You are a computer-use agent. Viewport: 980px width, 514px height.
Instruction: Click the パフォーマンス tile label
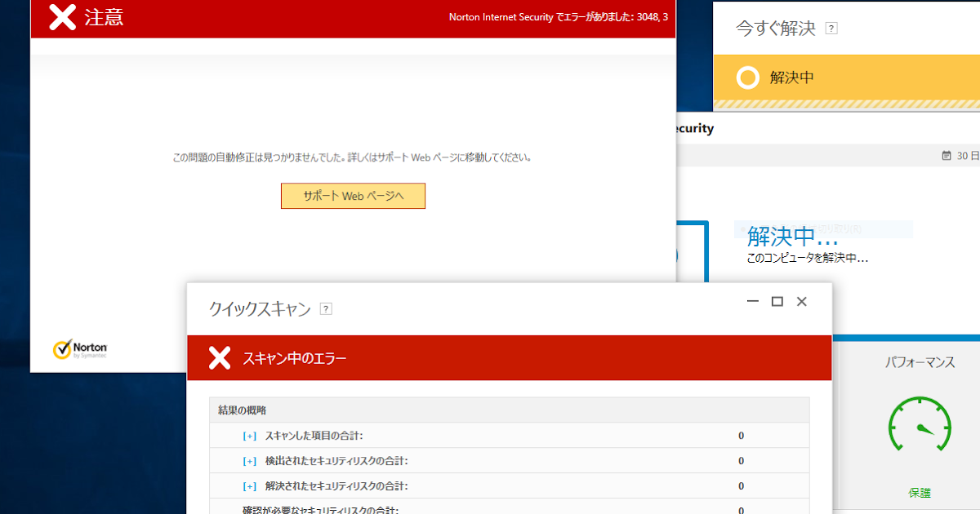920,363
